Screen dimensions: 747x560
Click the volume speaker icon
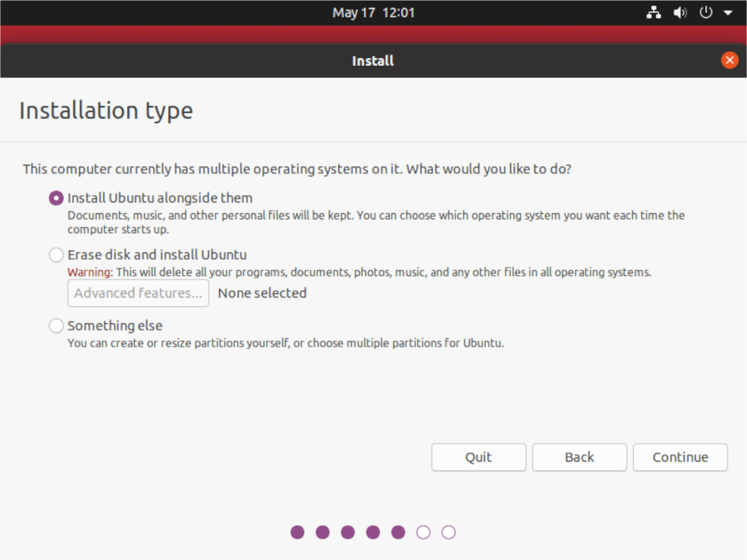pos(680,12)
